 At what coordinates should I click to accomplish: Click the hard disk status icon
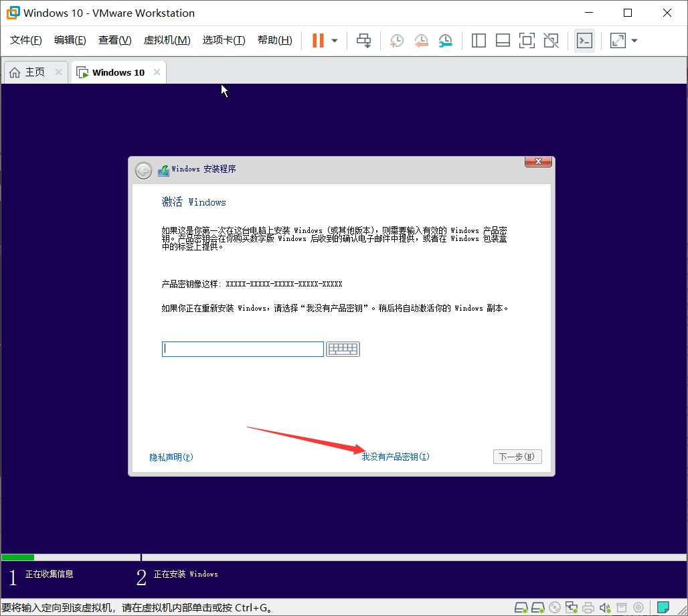521,608
